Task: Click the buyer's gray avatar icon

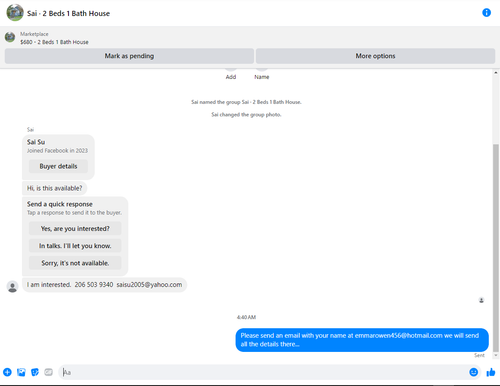Action: coord(13,287)
